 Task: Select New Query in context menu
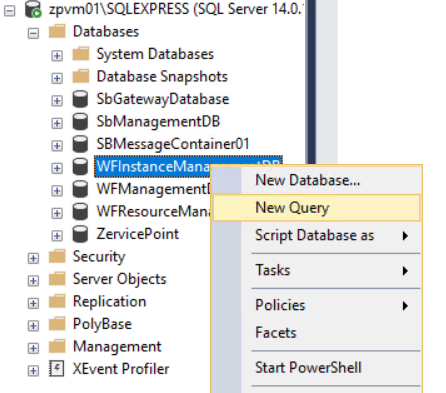point(317,208)
